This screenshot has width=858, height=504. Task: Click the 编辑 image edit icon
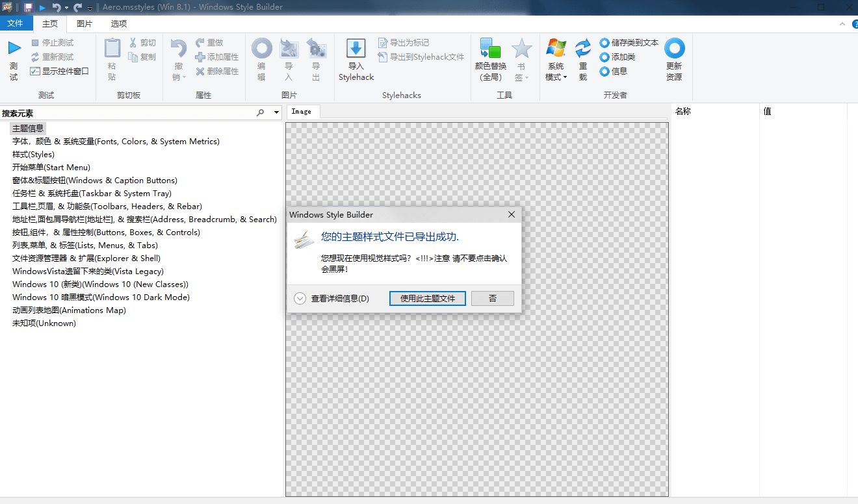261,48
